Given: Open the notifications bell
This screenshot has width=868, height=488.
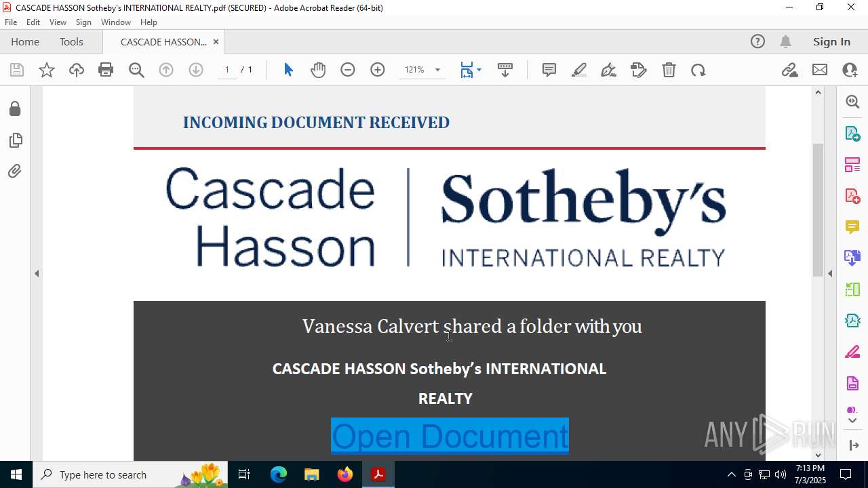Looking at the screenshot, I should pyautogui.click(x=785, y=41).
